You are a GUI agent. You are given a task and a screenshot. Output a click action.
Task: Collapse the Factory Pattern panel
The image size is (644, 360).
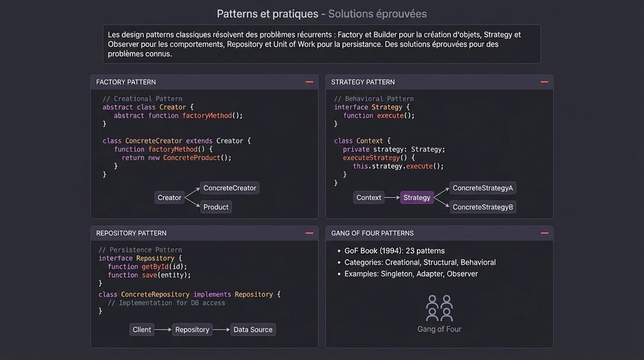point(309,82)
